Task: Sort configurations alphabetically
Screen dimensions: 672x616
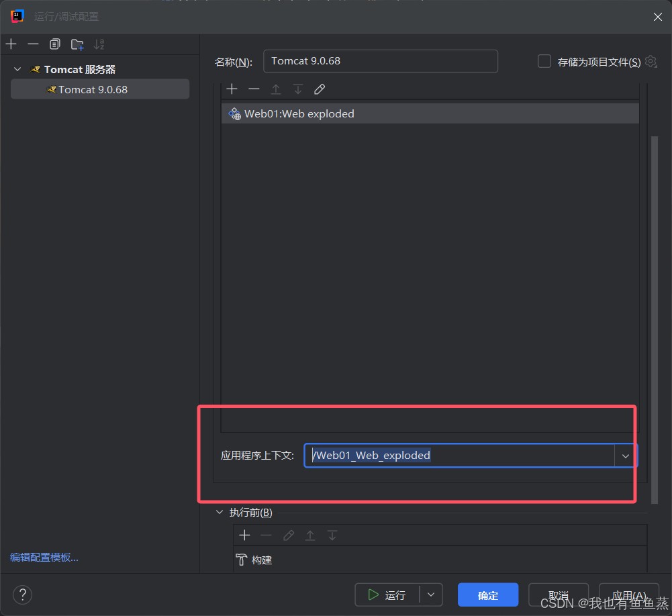Action: pyautogui.click(x=99, y=44)
